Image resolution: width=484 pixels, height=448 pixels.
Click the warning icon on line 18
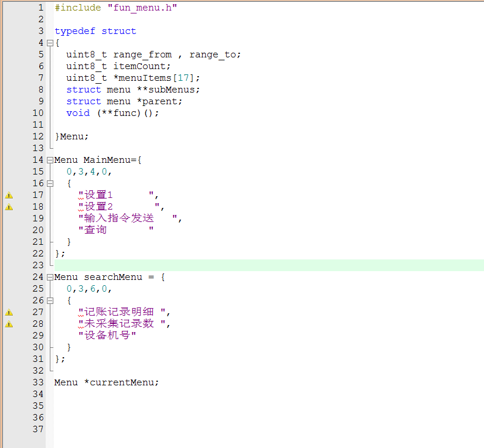coord(9,207)
